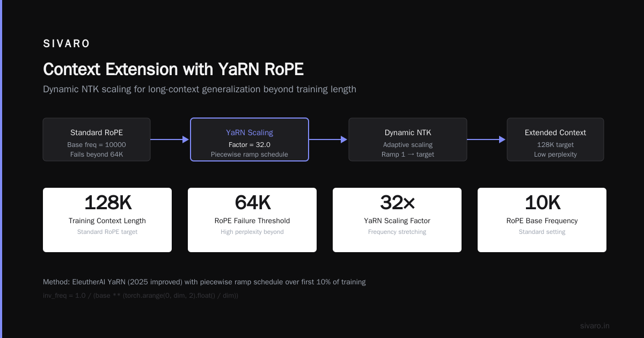This screenshot has height=338, width=644.
Task: Click the Context Extension with YaRN RoPE title
Action: pos(173,69)
